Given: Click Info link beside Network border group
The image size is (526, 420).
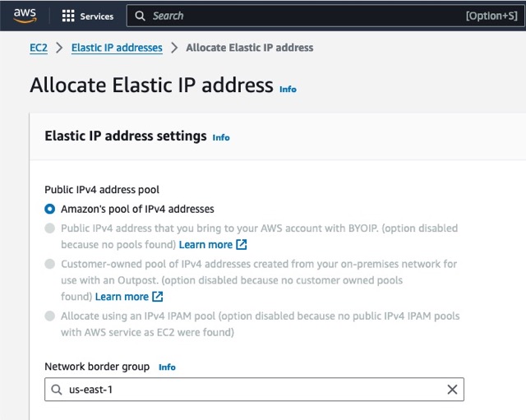Looking at the screenshot, I should pos(167,367).
